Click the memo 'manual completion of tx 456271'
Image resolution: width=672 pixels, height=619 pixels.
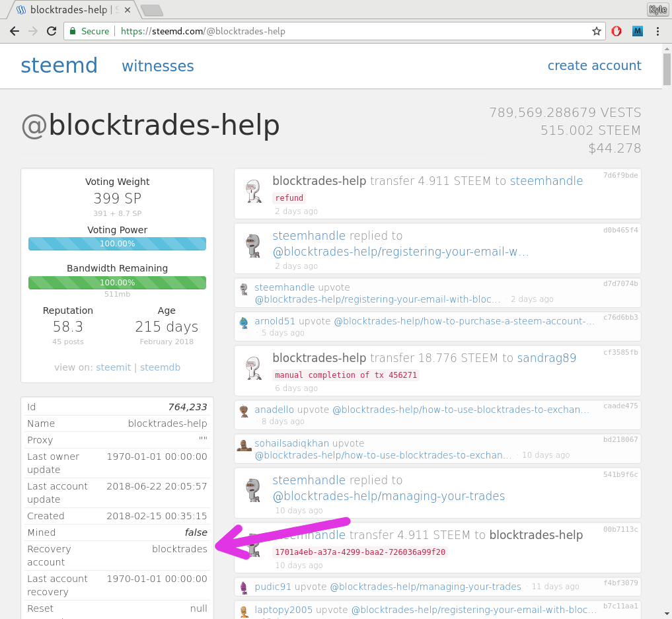pos(346,375)
